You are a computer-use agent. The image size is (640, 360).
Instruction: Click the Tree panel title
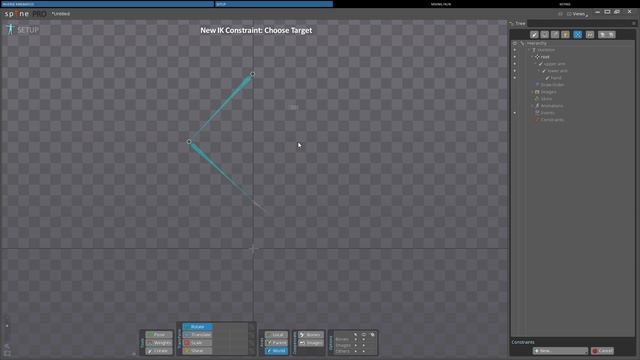[x=520, y=23]
